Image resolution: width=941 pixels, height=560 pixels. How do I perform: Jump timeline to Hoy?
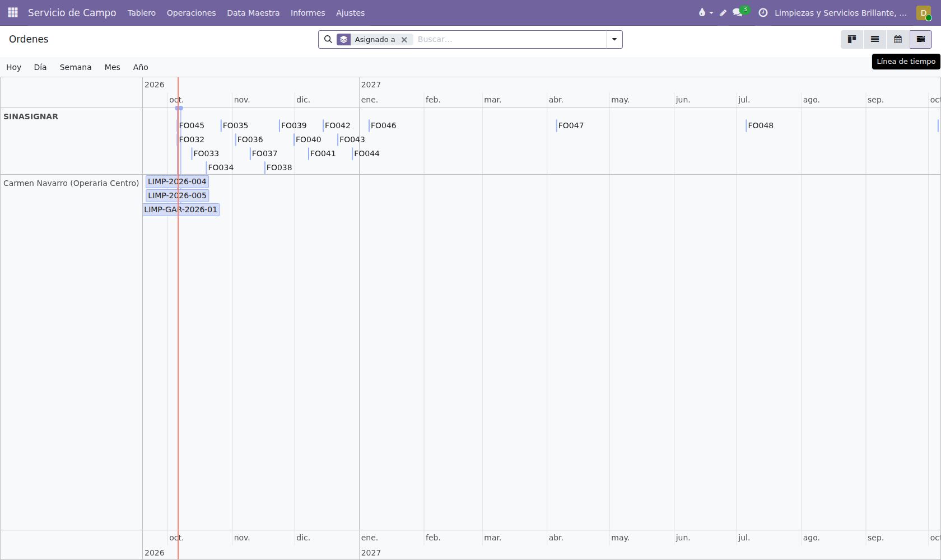(13, 67)
